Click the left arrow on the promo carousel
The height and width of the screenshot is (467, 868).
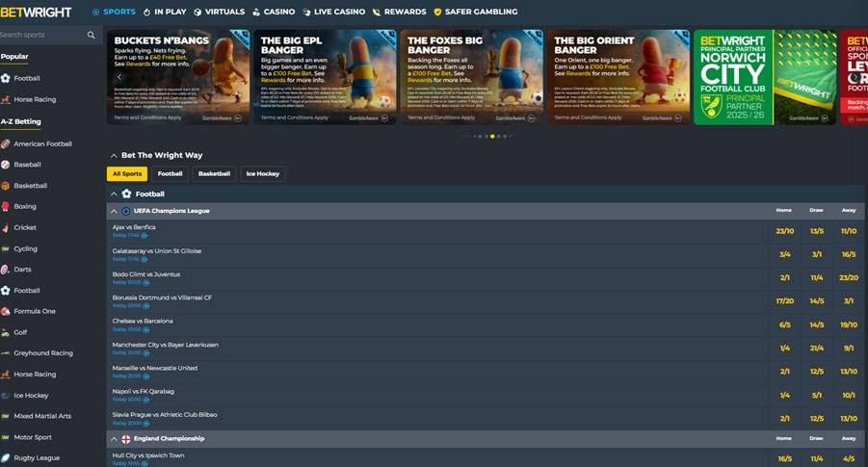point(119,77)
